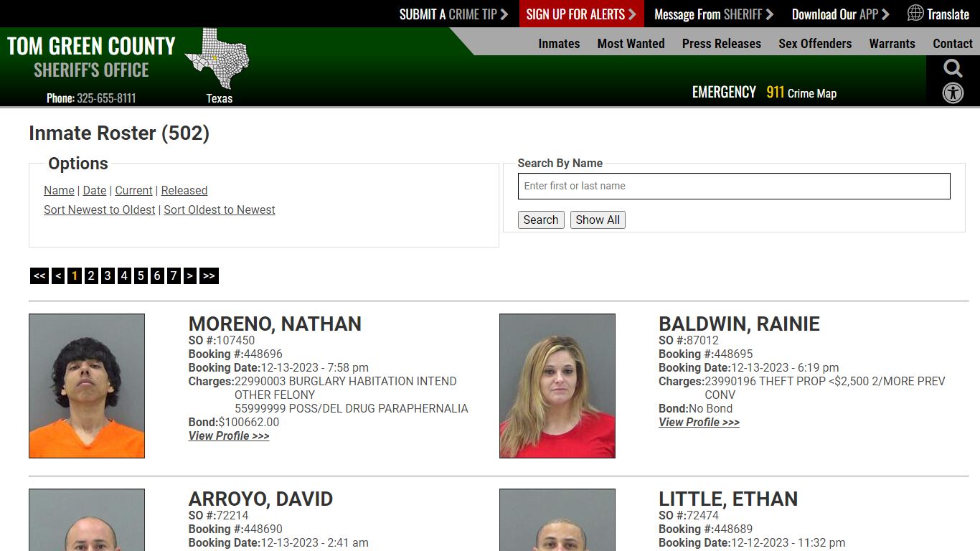The height and width of the screenshot is (551, 980).
Task: Open the Press Releases menu item
Action: (721, 43)
